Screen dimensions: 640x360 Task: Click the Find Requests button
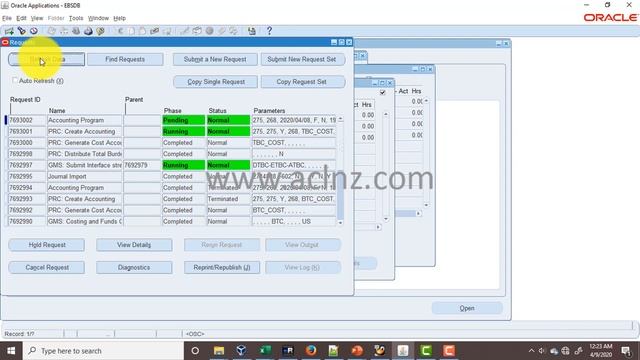point(125,59)
